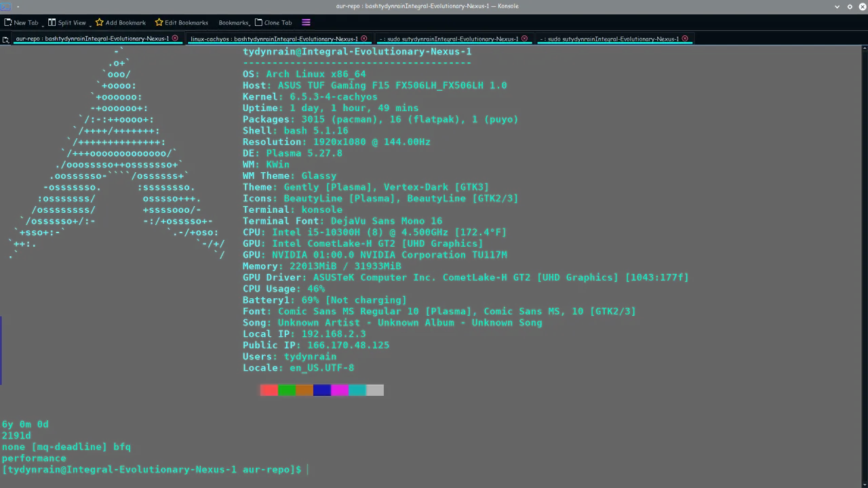Close the linux-cachyos tab
868x488 pixels.
364,39
